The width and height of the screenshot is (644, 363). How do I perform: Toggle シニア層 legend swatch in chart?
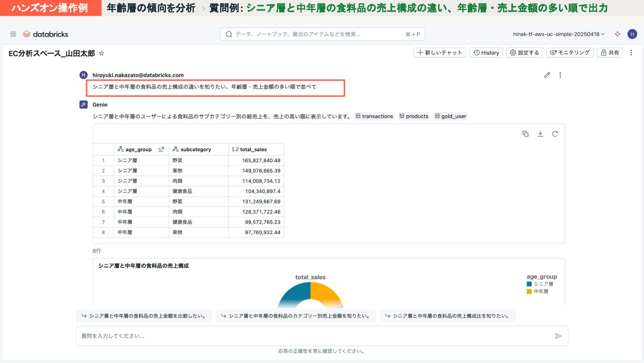pyautogui.click(x=529, y=284)
